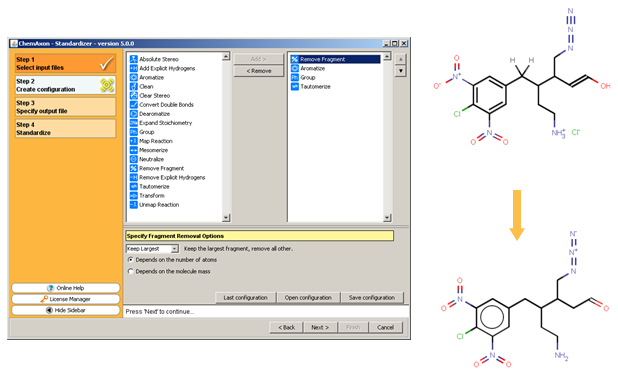Pick the Aromatize icon in available actions

click(x=134, y=77)
